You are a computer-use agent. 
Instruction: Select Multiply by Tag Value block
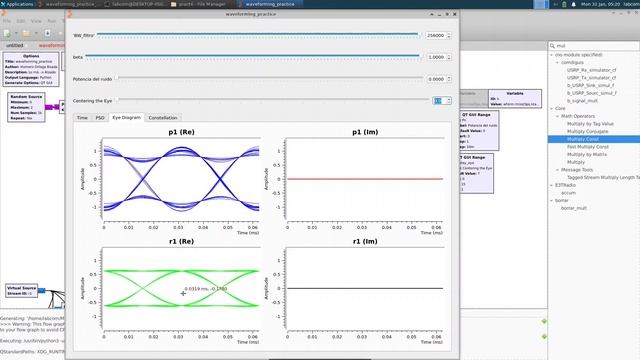[x=590, y=124]
